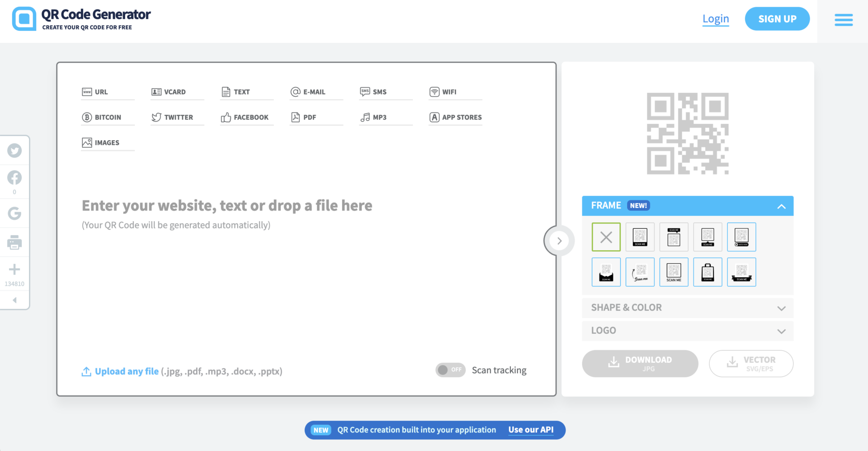Image resolution: width=868 pixels, height=451 pixels.
Task: Select the no-frame X option
Action: click(x=606, y=237)
